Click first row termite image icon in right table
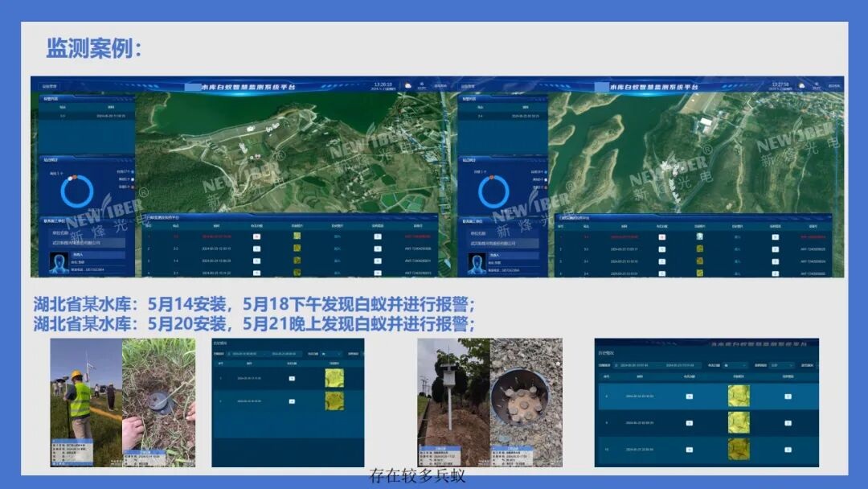 [699, 237]
